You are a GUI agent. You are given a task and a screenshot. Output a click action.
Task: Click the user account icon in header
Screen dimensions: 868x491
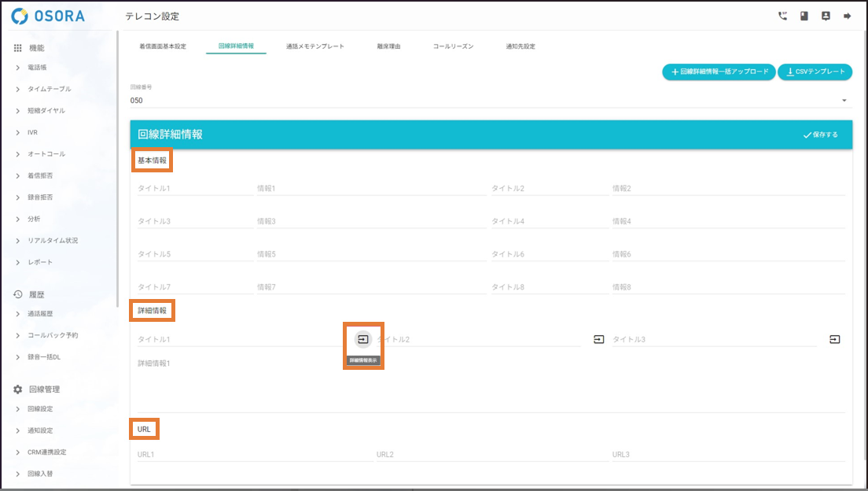click(826, 16)
